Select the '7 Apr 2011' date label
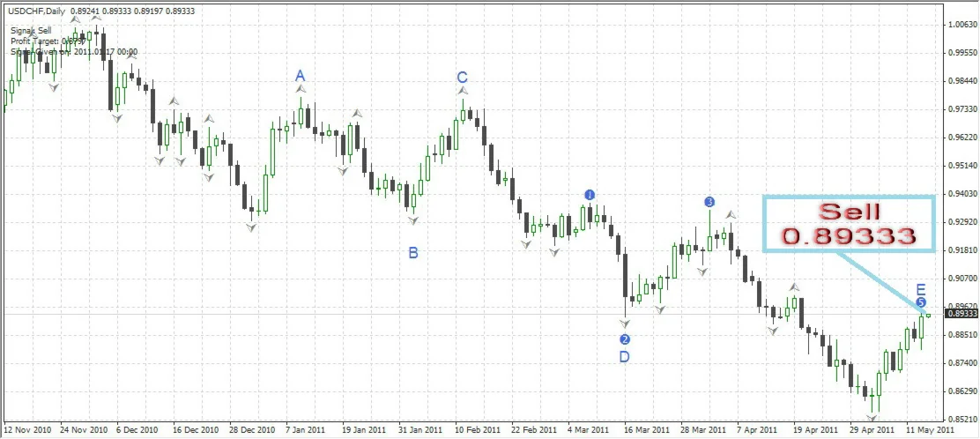 point(757,430)
